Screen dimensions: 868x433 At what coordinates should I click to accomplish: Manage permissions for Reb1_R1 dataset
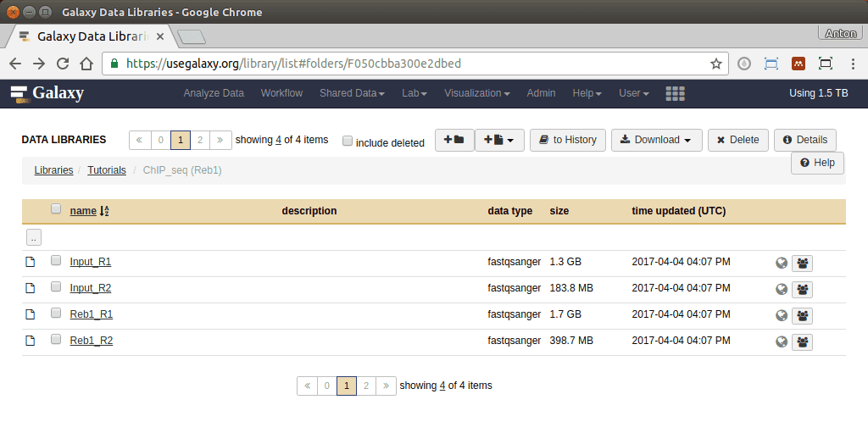(x=801, y=315)
